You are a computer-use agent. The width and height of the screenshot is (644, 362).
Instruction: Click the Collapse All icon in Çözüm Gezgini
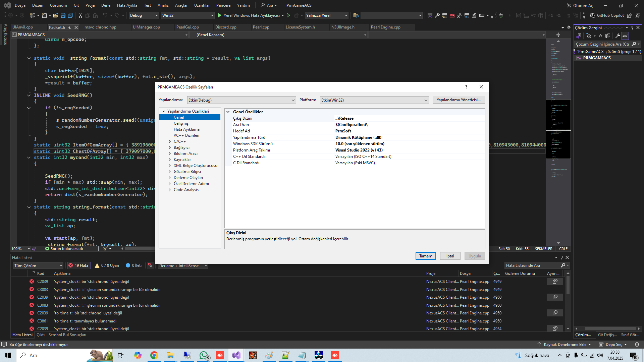tap(600, 36)
